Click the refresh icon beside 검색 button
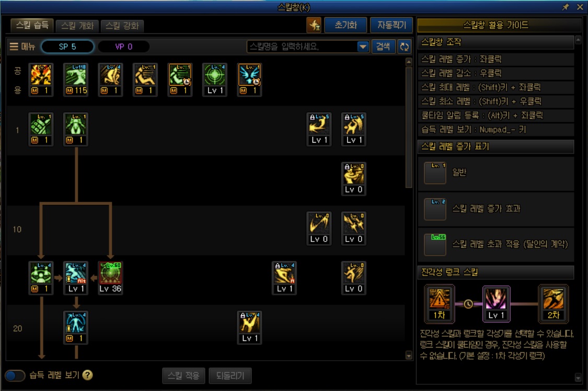 click(x=404, y=47)
